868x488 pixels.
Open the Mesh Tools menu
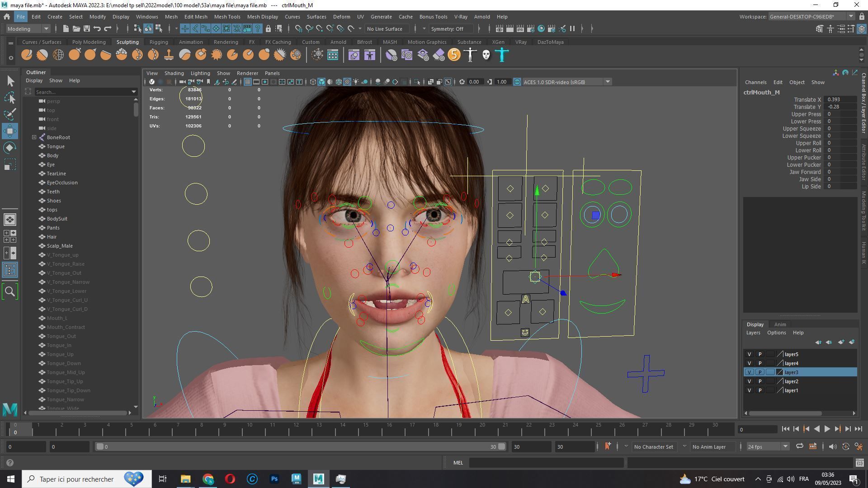pos(227,17)
